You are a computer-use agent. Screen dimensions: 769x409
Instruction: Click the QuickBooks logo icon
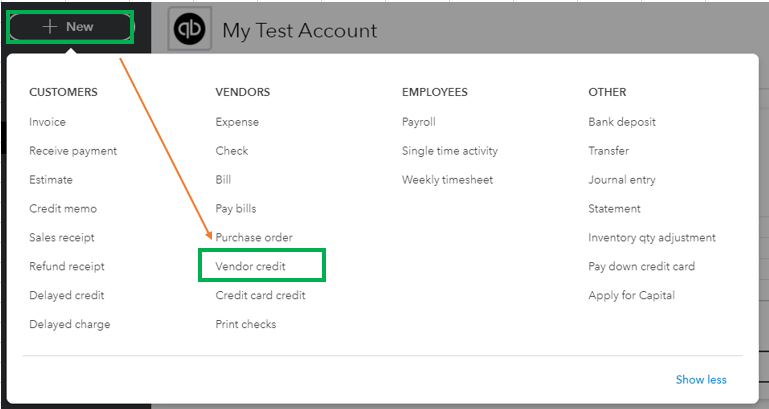click(x=190, y=28)
